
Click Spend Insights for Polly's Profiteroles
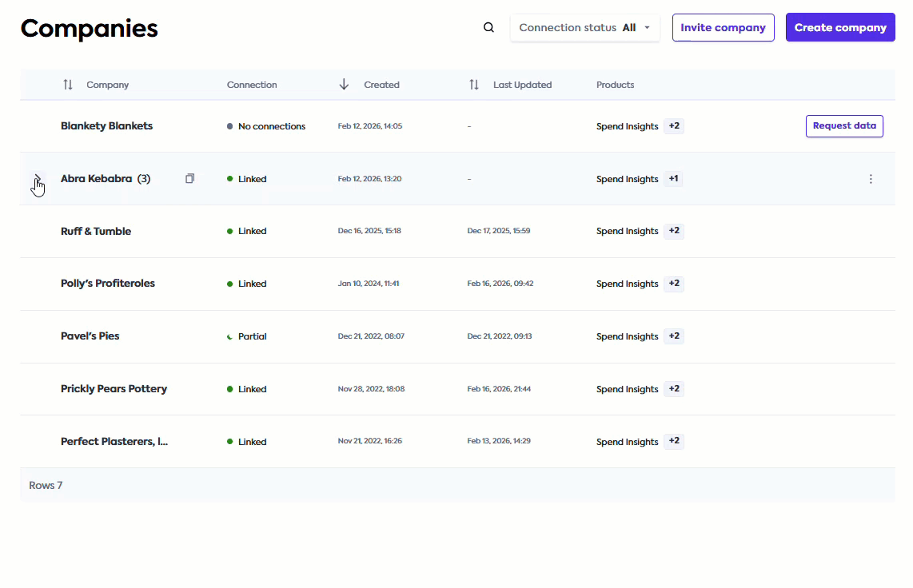tap(627, 284)
